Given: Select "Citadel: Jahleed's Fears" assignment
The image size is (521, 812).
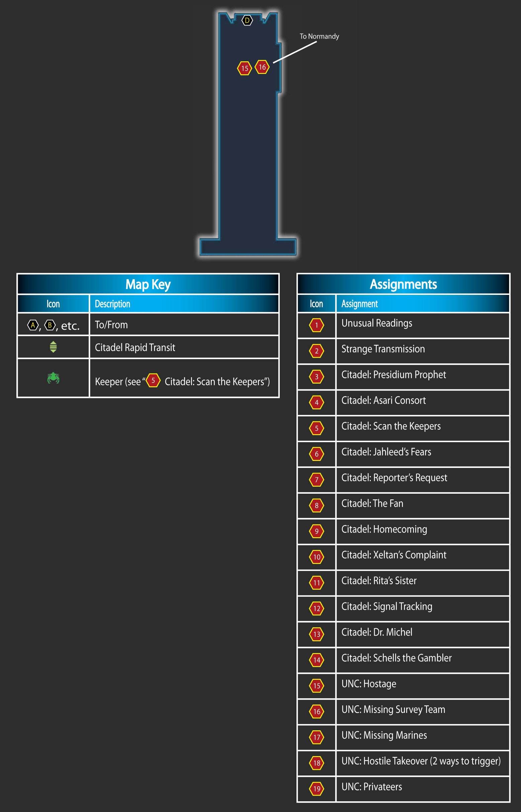Looking at the screenshot, I should tap(386, 452).
